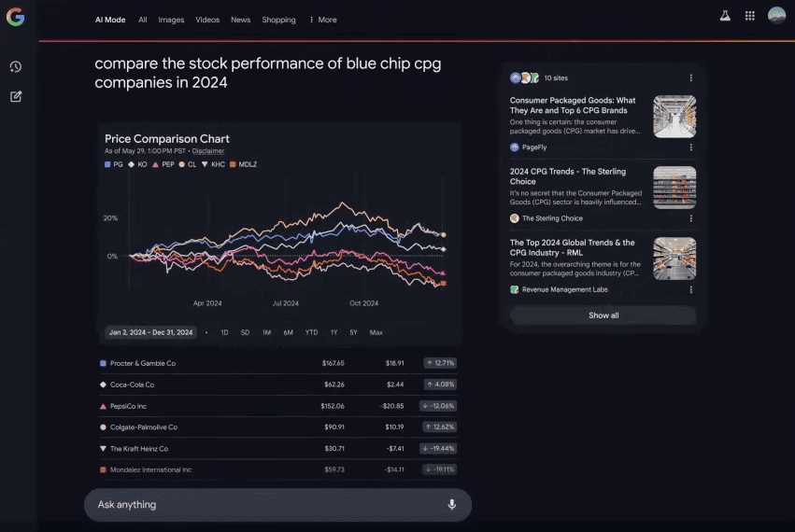
Task: Expand the More search categories menu
Action: [x=323, y=20]
